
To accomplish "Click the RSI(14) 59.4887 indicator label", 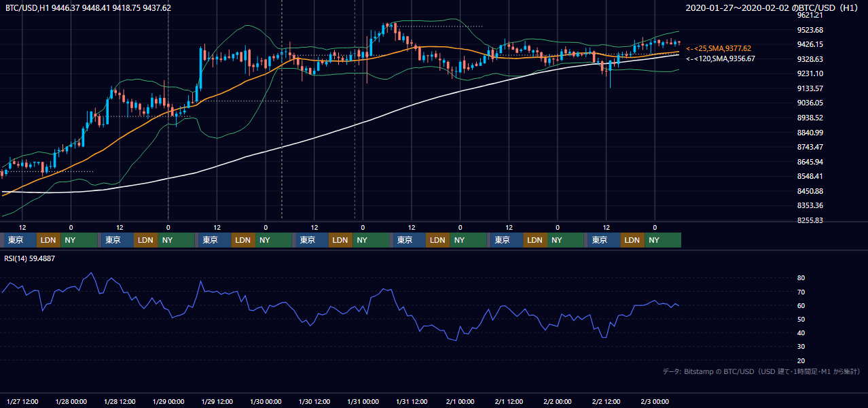I will [30, 258].
